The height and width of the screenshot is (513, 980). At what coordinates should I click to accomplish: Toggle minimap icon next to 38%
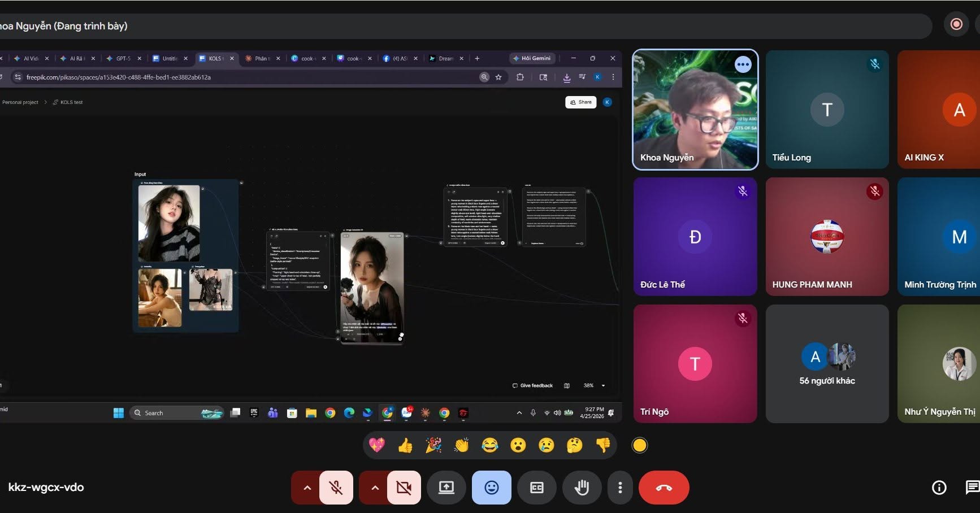(567, 385)
